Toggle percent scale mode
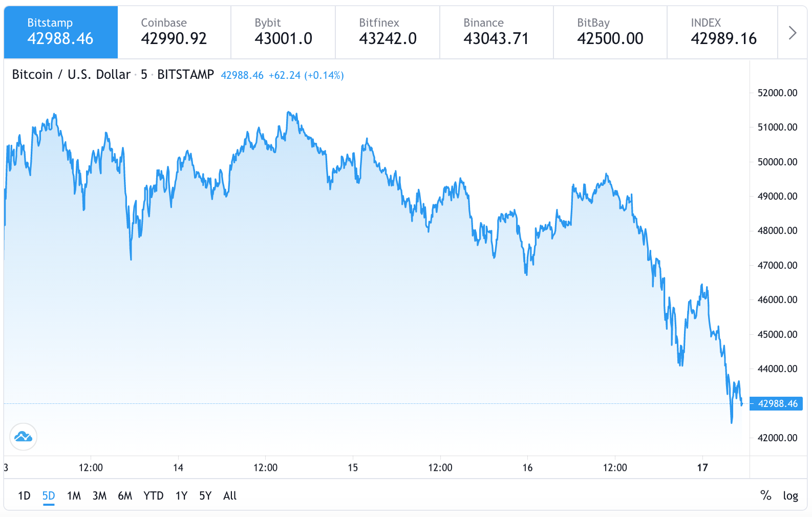The width and height of the screenshot is (812, 517). 765,496
